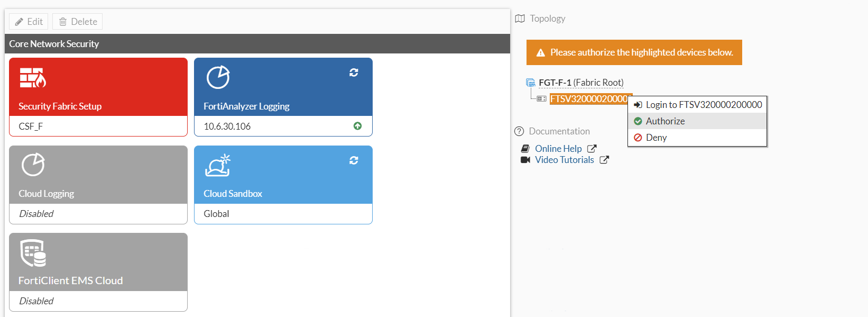Refresh the Cloud Sandbox widget
Screen dimensions: 868x317
354,160
